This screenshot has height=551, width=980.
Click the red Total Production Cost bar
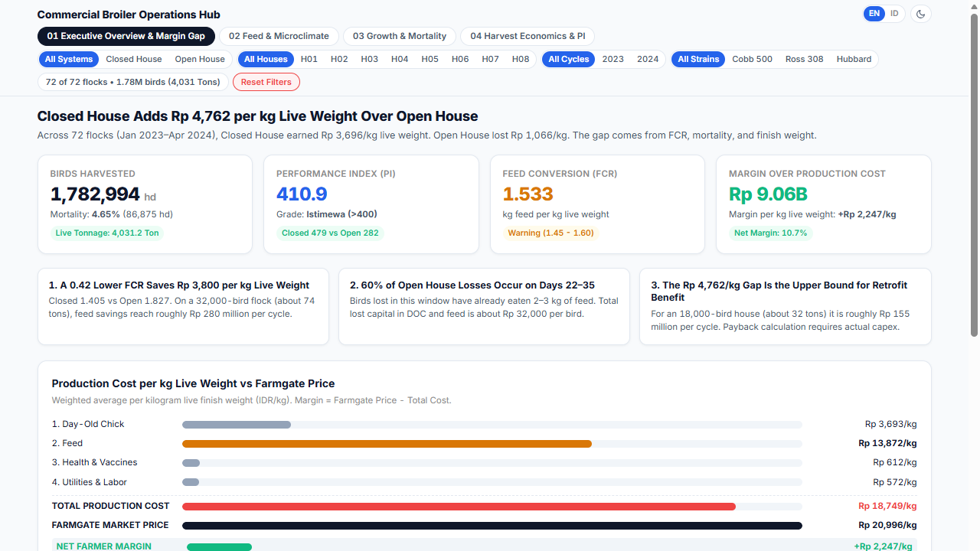click(459, 507)
